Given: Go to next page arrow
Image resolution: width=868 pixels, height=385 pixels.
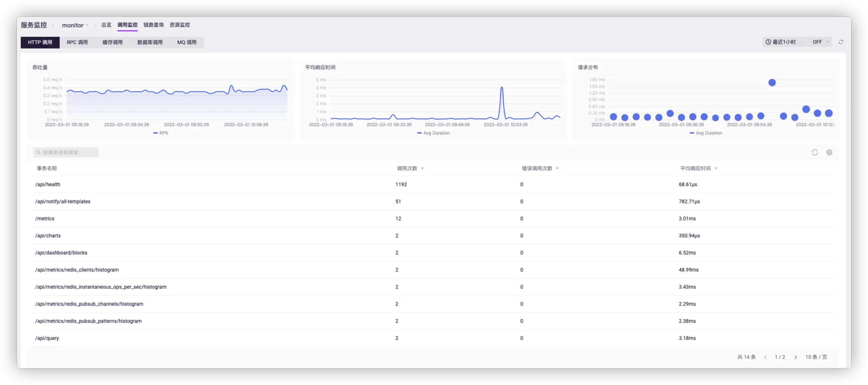Looking at the screenshot, I should [x=795, y=357].
